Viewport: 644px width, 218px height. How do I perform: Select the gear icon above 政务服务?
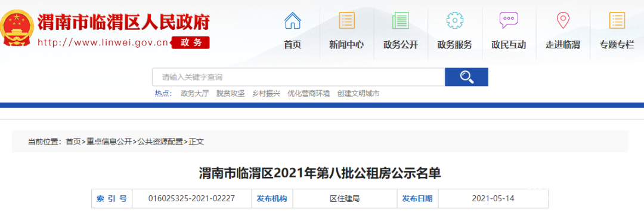pos(454,20)
